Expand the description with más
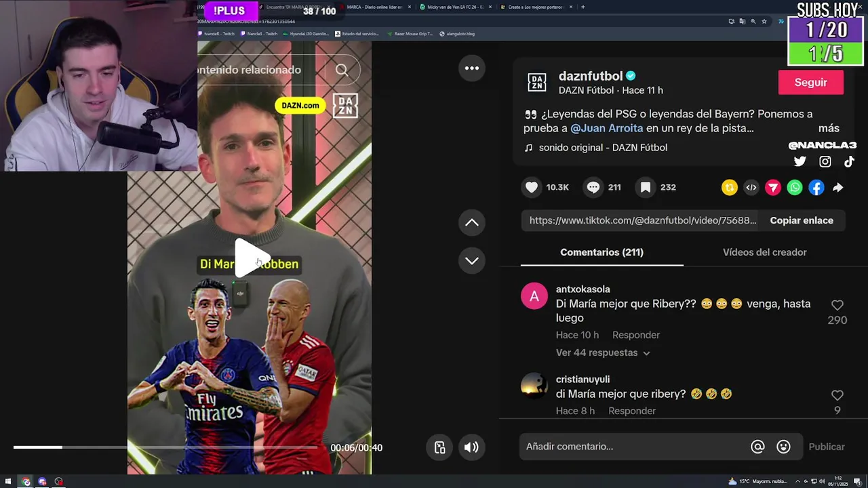Screen dimensions: 868x488 (829, 128)
